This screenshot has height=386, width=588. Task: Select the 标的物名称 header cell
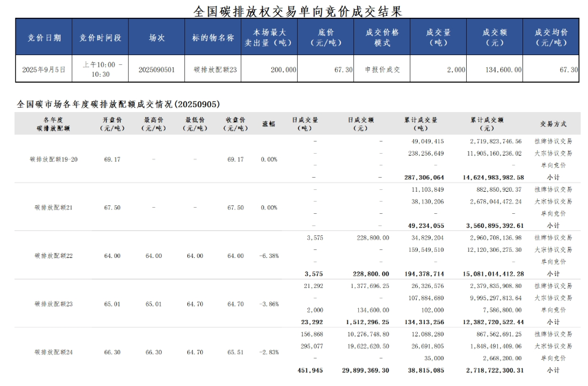[x=213, y=37]
